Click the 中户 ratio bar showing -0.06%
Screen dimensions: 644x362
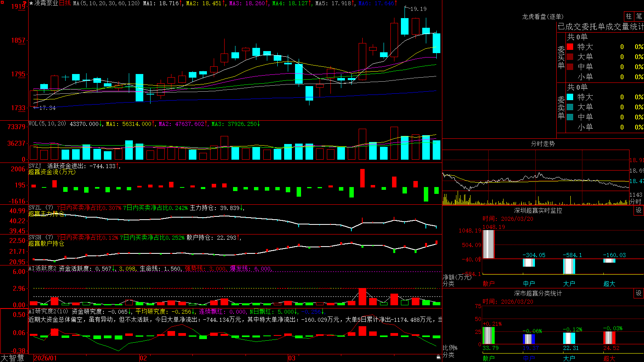pyautogui.click(x=529, y=339)
